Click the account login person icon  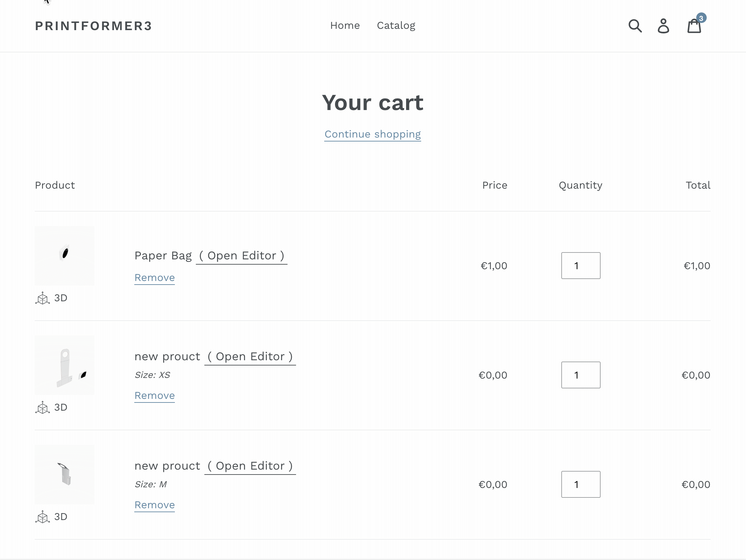coord(663,26)
